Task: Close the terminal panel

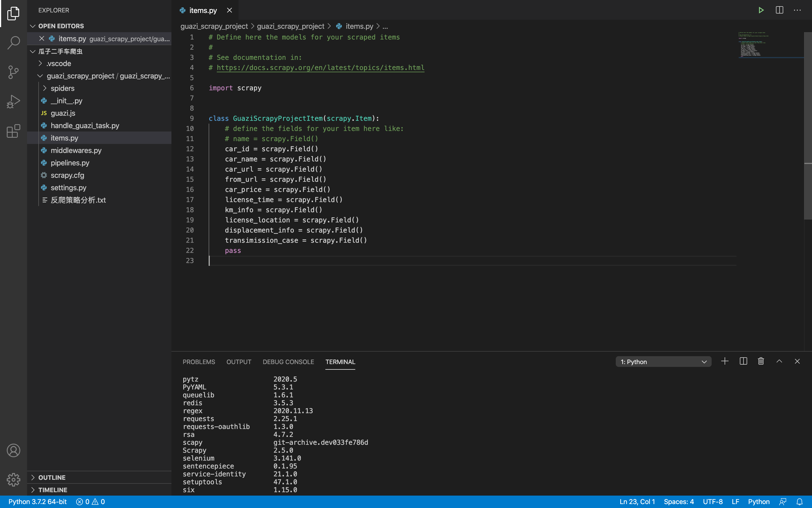Action: pos(797,362)
